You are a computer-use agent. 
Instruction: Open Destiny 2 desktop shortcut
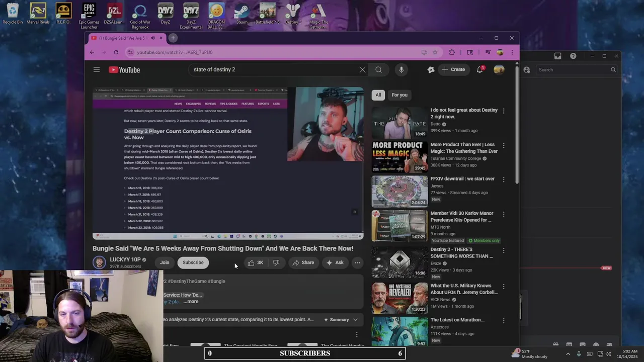(293, 14)
